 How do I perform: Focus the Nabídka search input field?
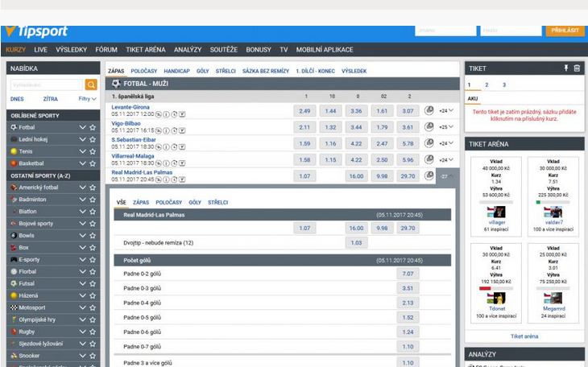(47, 85)
